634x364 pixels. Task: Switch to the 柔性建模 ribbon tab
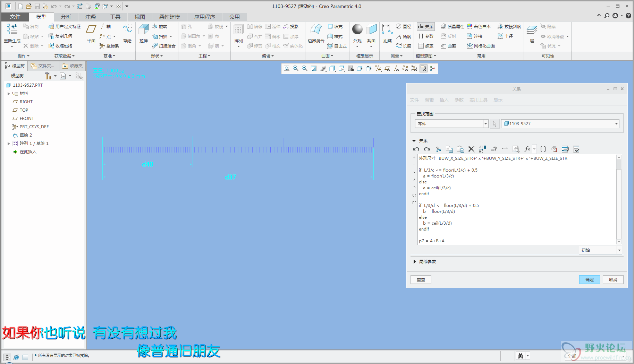(x=170, y=17)
